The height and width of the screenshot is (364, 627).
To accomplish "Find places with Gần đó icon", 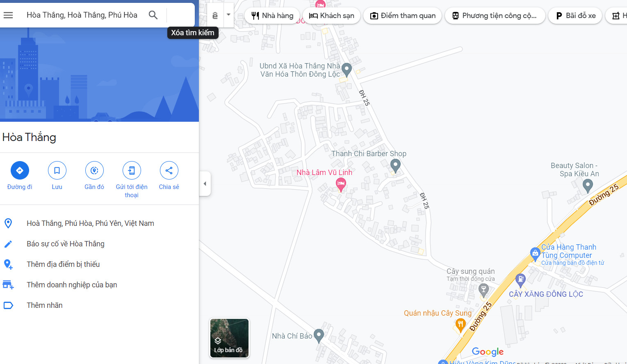I will tap(94, 171).
